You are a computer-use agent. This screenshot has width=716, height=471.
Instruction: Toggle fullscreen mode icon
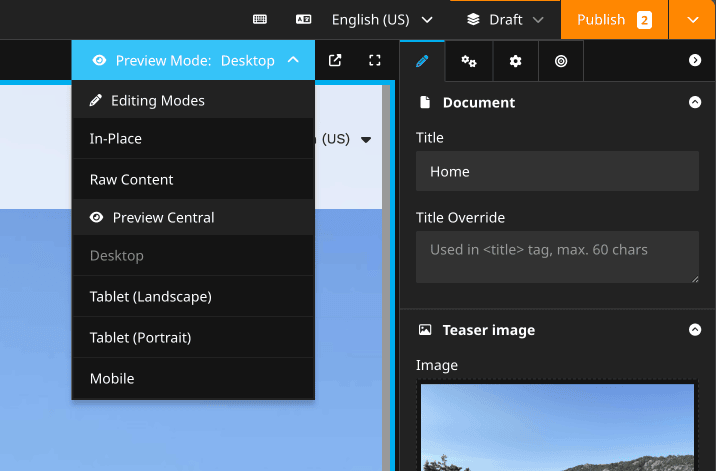click(374, 60)
